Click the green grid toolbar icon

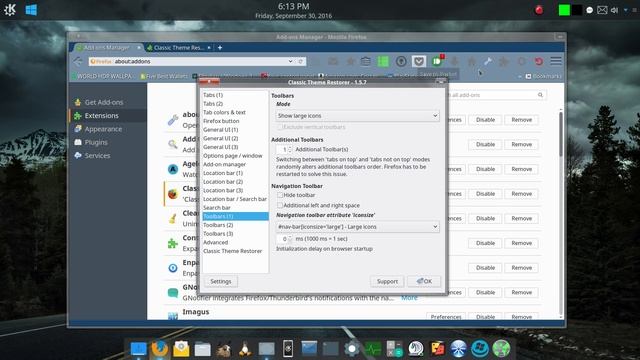click(383, 61)
